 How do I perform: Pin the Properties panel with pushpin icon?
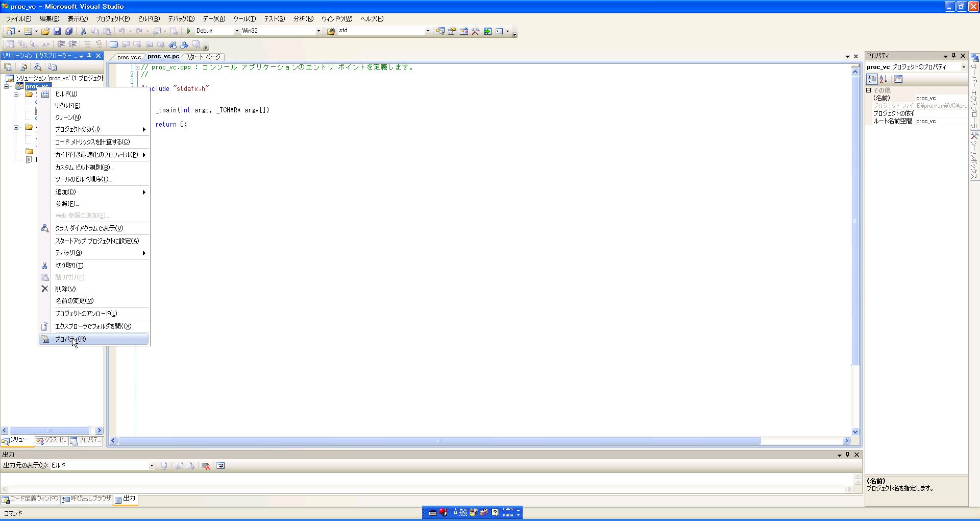point(953,56)
